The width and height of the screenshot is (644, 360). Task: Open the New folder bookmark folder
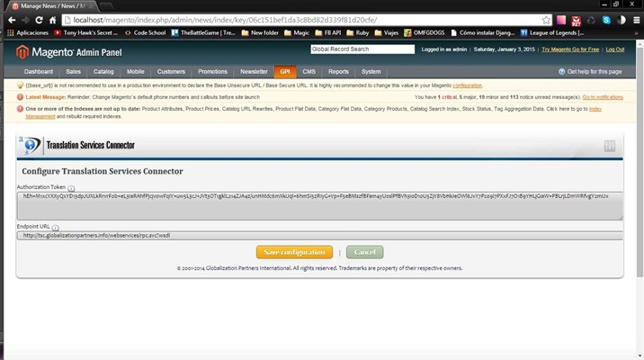coord(260,32)
